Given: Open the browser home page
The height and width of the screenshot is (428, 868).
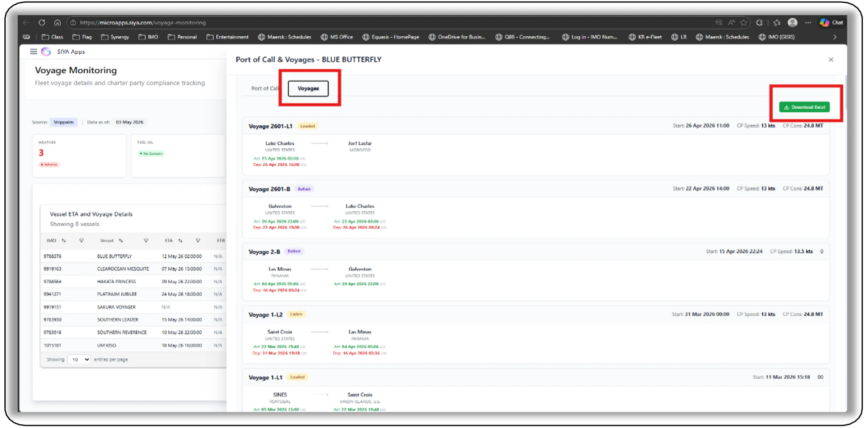Looking at the screenshot, I should coord(57,23).
